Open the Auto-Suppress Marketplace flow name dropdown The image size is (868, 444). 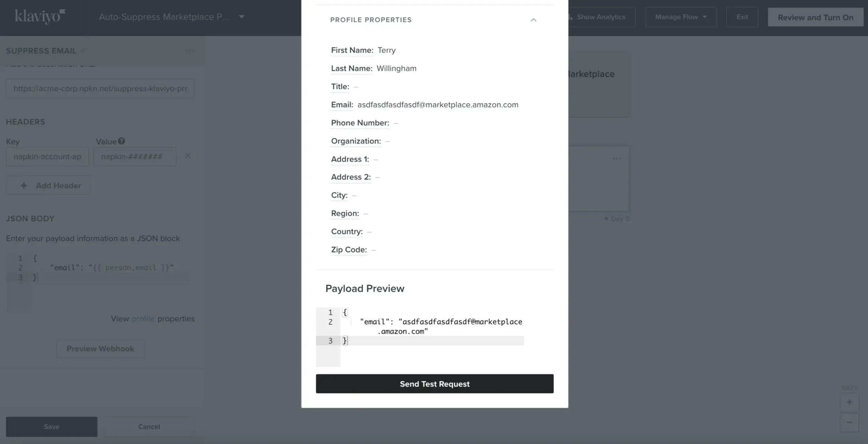click(242, 16)
